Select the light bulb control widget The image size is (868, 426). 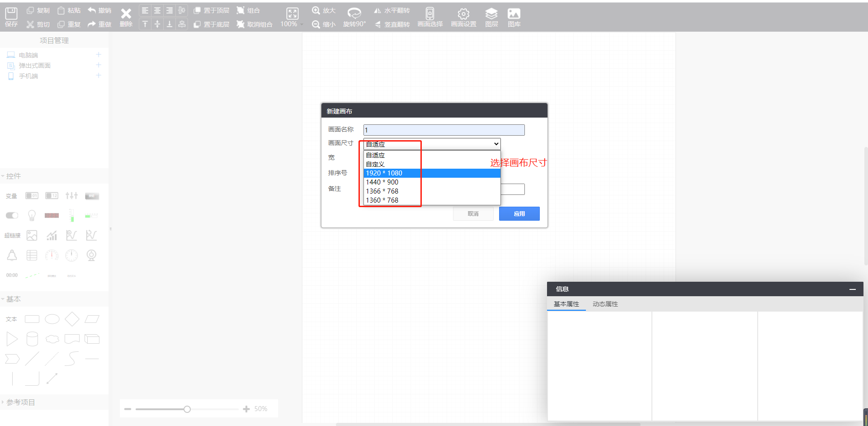pos(32,215)
